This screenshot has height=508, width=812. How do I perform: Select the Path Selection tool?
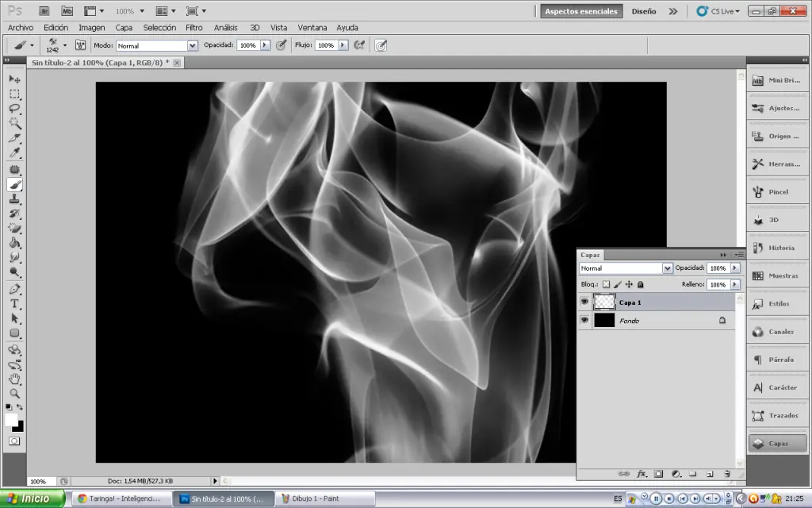point(14,318)
